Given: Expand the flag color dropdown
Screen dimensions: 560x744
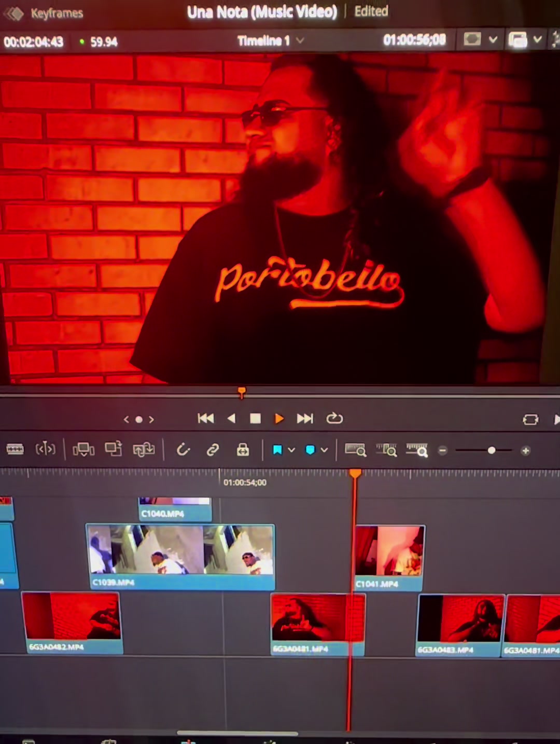Looking at the screenshot, I should (x=291, y=450).
